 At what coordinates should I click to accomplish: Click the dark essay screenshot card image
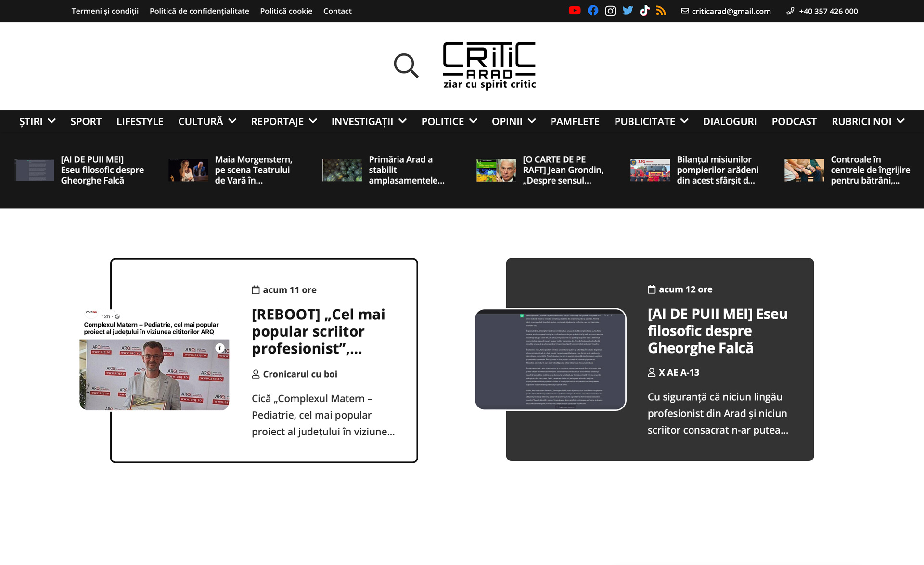pyautogui.click(x=551, y=359)
